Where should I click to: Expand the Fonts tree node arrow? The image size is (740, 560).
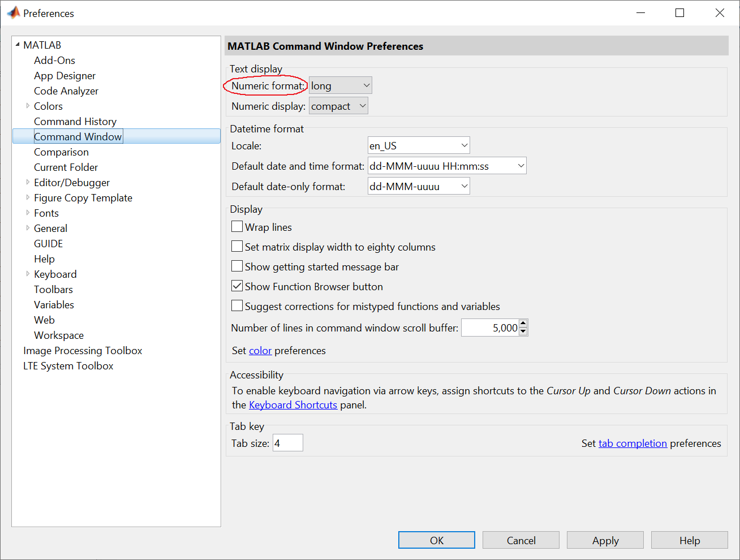coord(28,213)
